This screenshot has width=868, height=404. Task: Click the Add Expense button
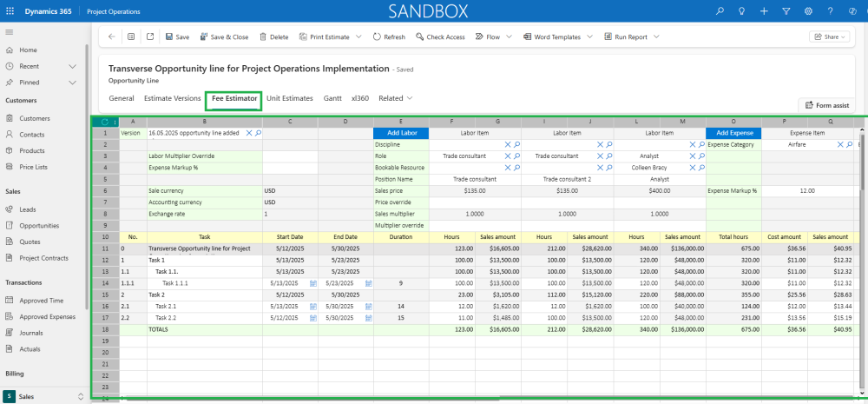[733, 133]
